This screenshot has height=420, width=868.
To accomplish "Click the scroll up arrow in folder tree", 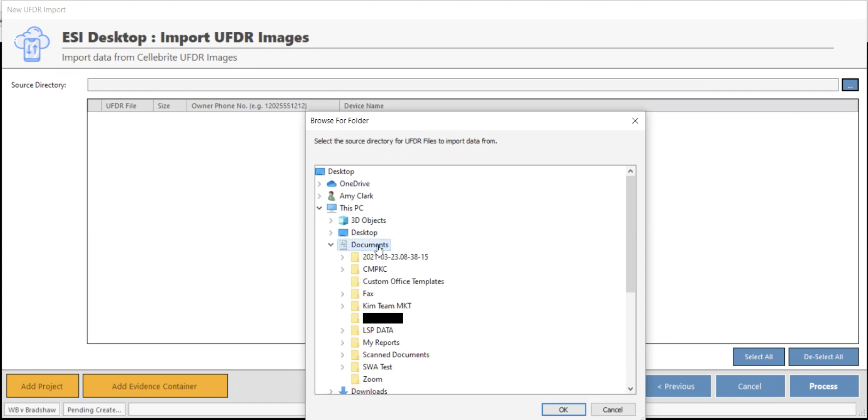I will coord(631,171).
